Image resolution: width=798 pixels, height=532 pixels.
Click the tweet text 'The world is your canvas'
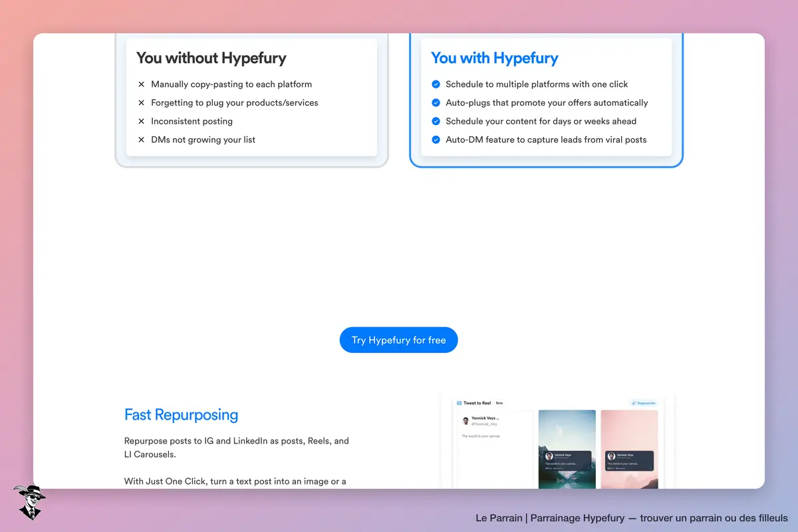click(x=481, y=436)
